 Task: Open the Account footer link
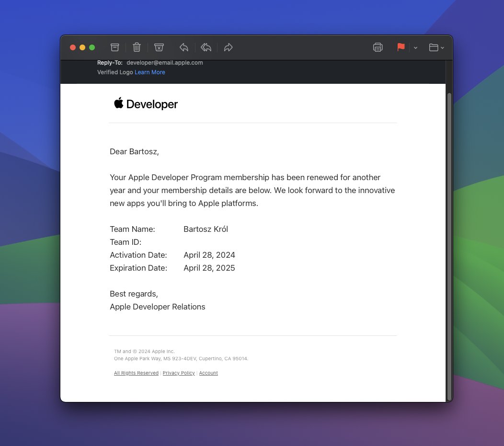click(x=208, y=373)
